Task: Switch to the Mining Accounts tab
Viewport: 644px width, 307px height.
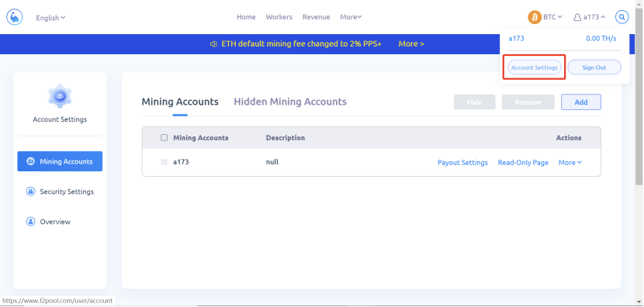Action: pyautogui.click(x=180, y=102)
